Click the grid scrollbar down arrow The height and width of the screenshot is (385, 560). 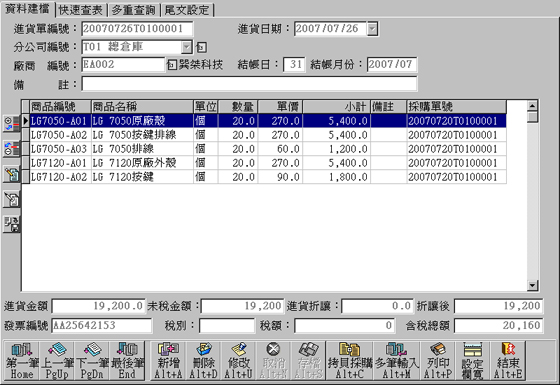coord(532,285)
